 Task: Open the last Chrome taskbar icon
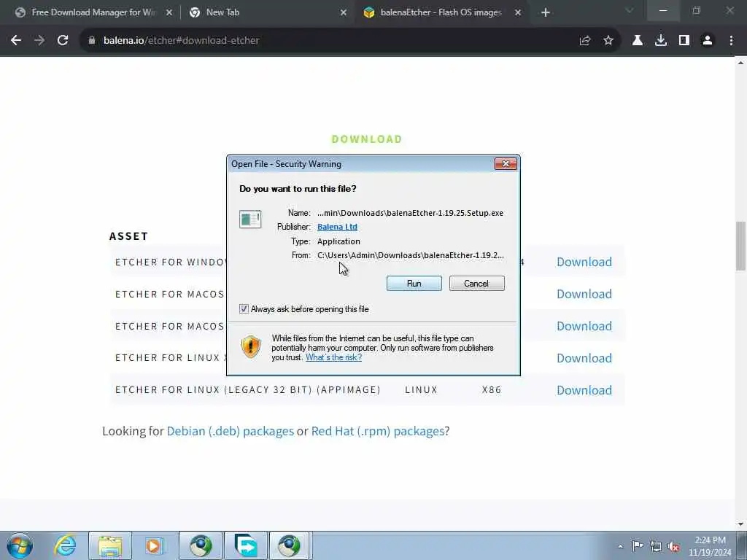pyautogui.click(x=290, y=545)
